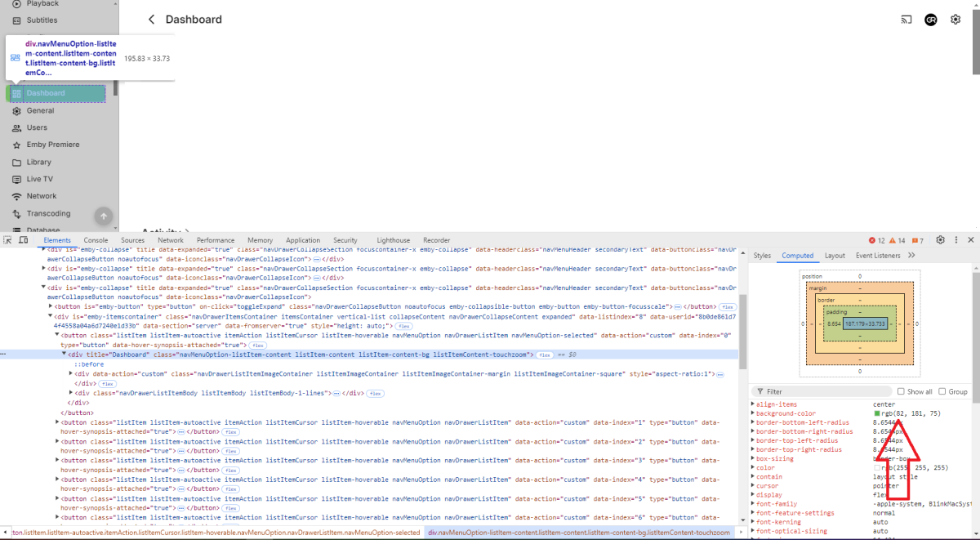Open Emby settings gear in page header
The image size is (980, 540).
955,20
